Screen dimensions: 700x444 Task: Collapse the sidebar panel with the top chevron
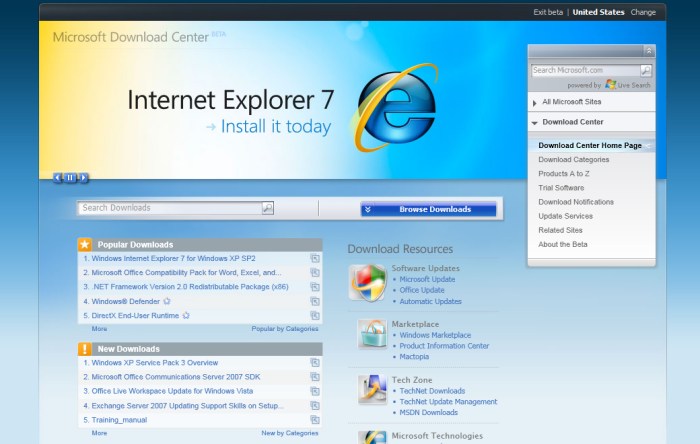click(x=649, y=51)
